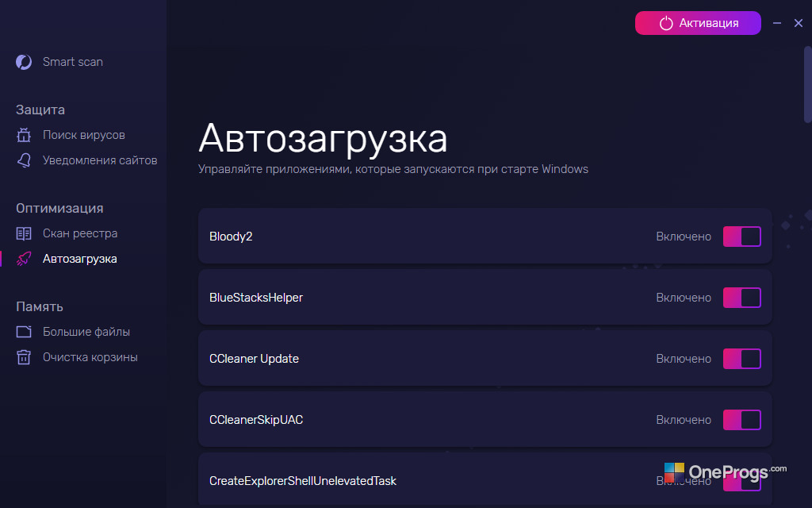Click the virus search bug icon
The width and height of the screenshot is (812, 508).
(24, 135)
